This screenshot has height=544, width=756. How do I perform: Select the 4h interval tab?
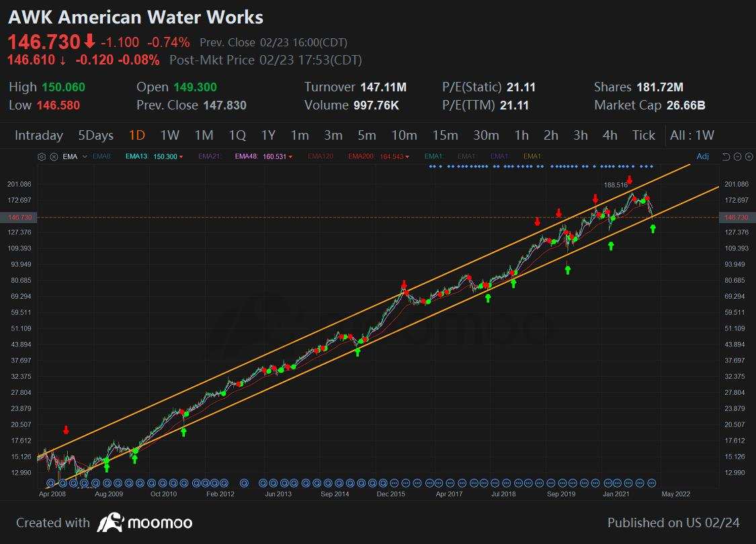tap(610, 136)
